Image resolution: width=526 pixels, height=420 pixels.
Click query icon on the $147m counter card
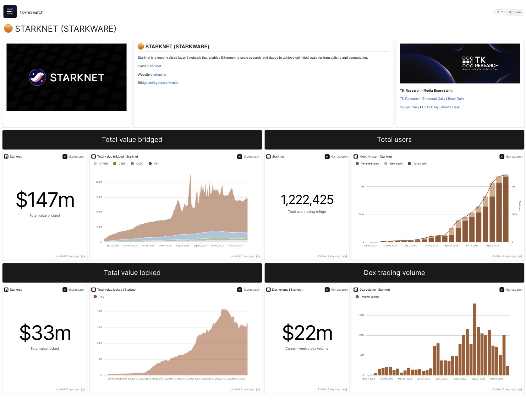click(x=6, y=157)
